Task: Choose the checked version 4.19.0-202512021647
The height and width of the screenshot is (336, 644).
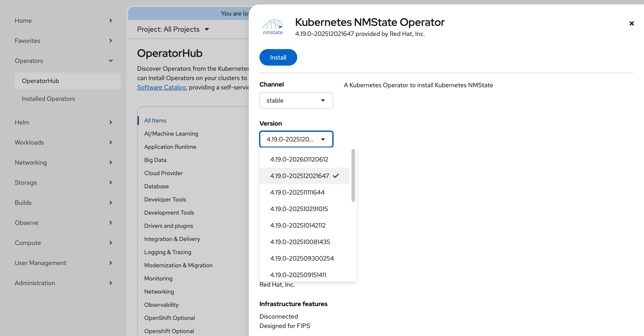Action: (305, 176)
